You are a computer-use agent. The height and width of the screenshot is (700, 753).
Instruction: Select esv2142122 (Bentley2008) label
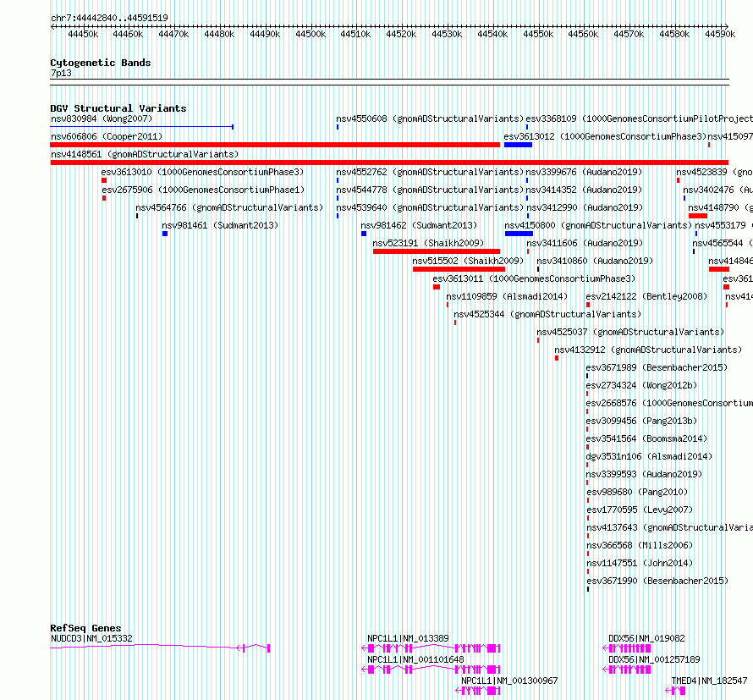tap(646, 296)
